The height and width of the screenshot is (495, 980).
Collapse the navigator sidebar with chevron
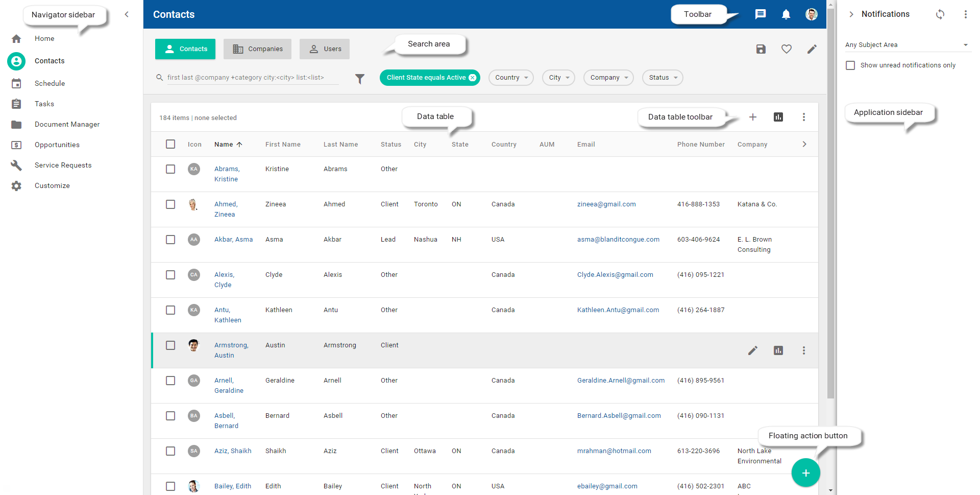127,14
